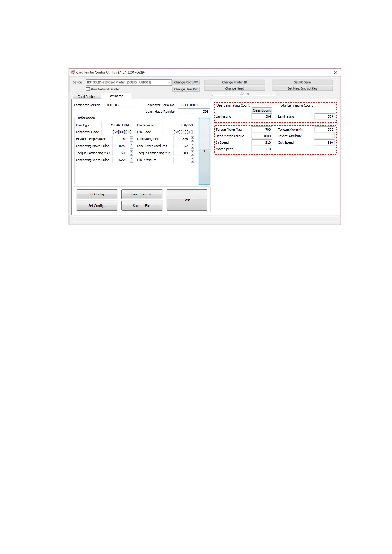Click the Heater Temperature value field

[121, 139]
